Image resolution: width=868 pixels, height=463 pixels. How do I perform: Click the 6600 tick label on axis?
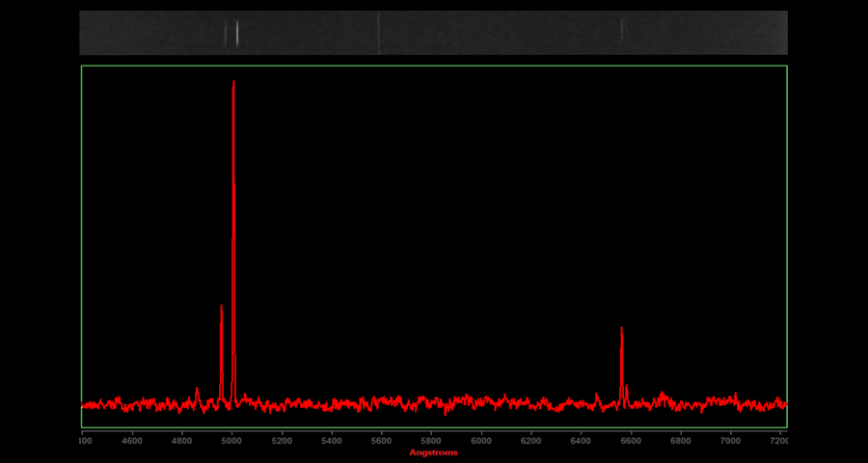click(631, 441)
